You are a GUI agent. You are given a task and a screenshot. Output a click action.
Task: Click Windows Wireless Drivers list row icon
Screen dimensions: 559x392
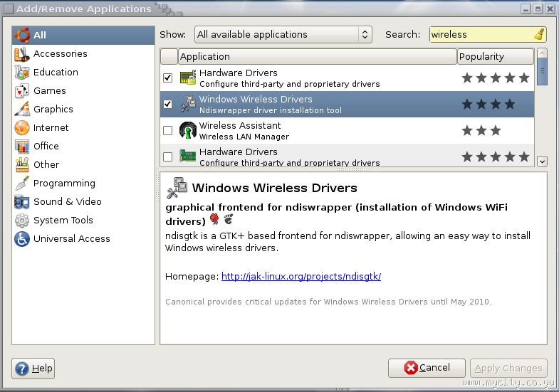tap(188, 104)
